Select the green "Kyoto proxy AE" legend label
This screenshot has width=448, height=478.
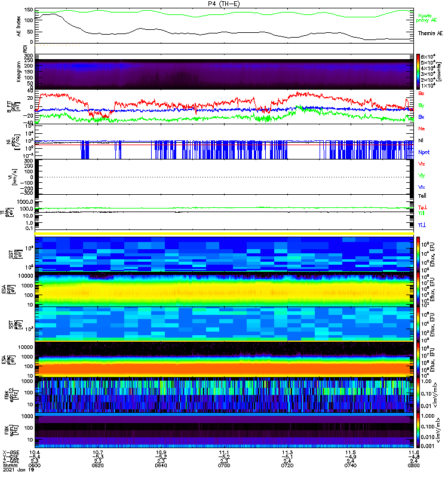426,18
